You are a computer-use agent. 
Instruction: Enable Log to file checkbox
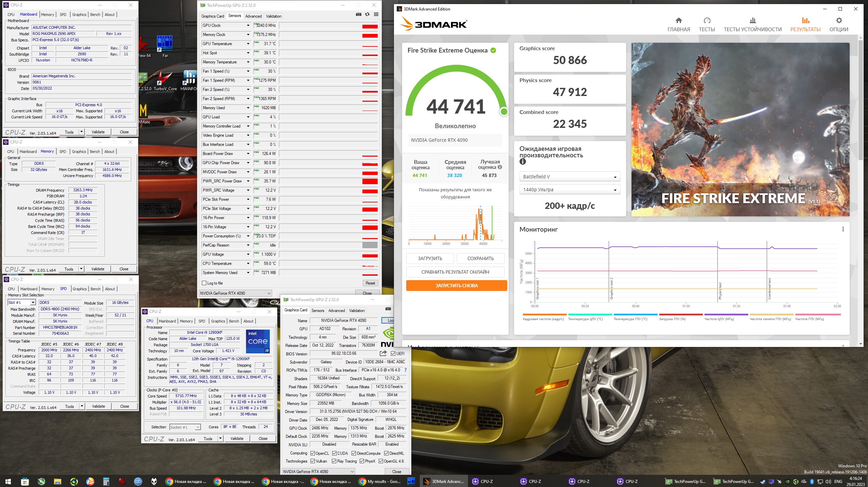click(x=204, y=283)
